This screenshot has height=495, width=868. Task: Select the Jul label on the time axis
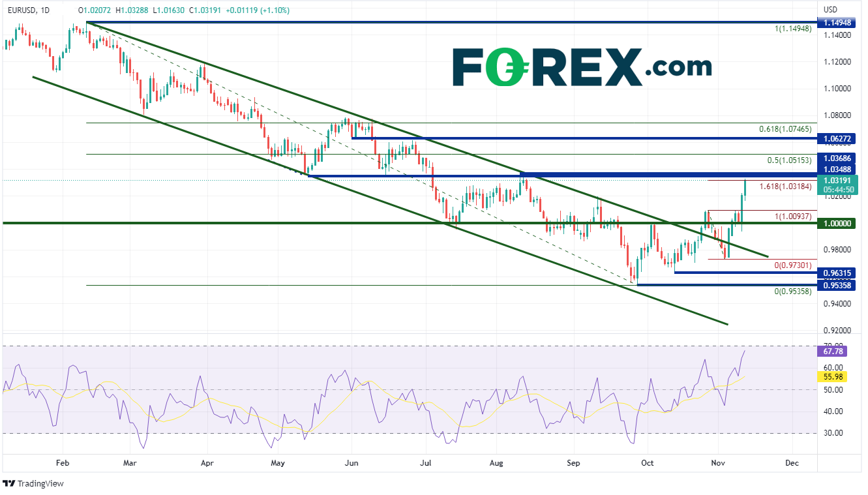click(x=426, y=464)
